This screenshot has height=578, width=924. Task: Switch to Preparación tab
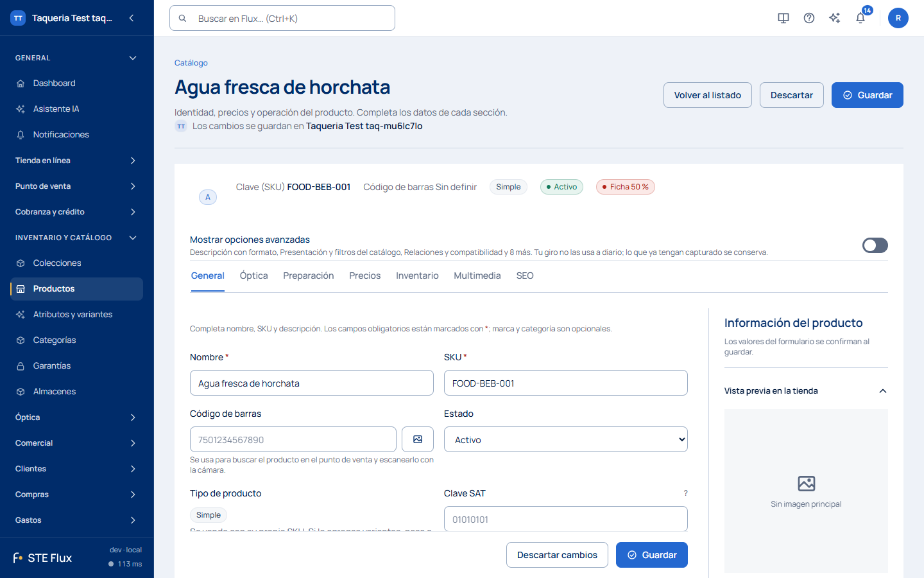pyautogui.click(x=309, y=276)
